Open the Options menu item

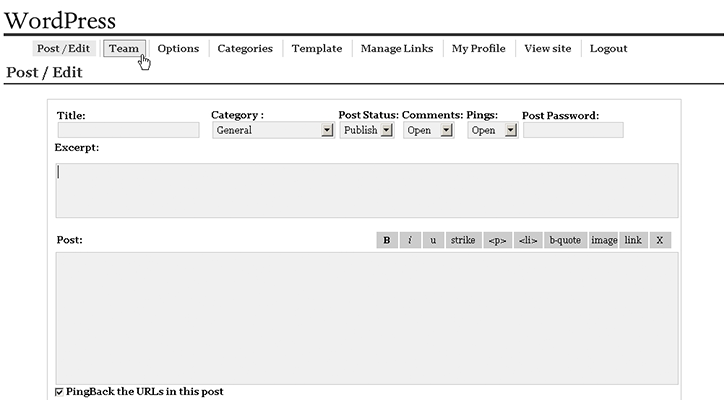[x=178, y=48]
